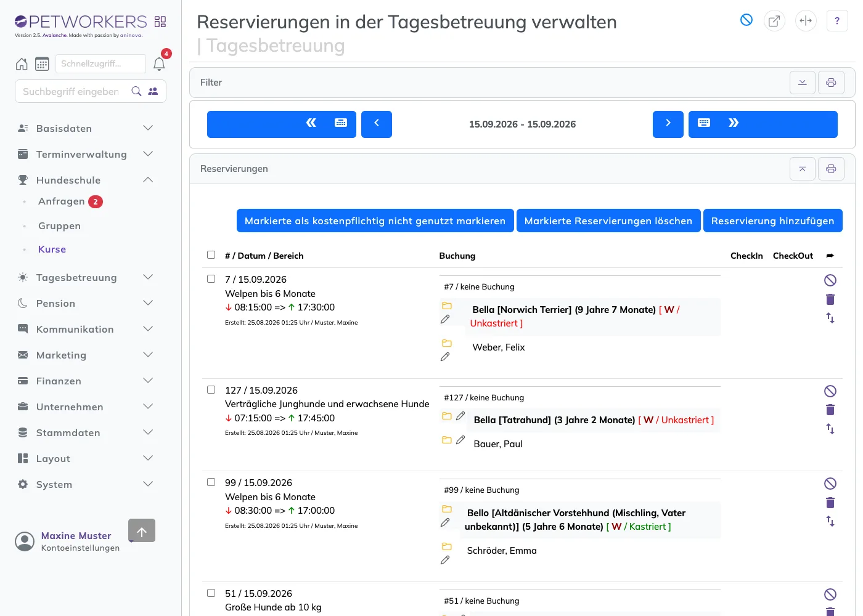The width and height of the screenshot is (863, 616).
Task: Expand the Pension menu
Action: tap(86, 303)
